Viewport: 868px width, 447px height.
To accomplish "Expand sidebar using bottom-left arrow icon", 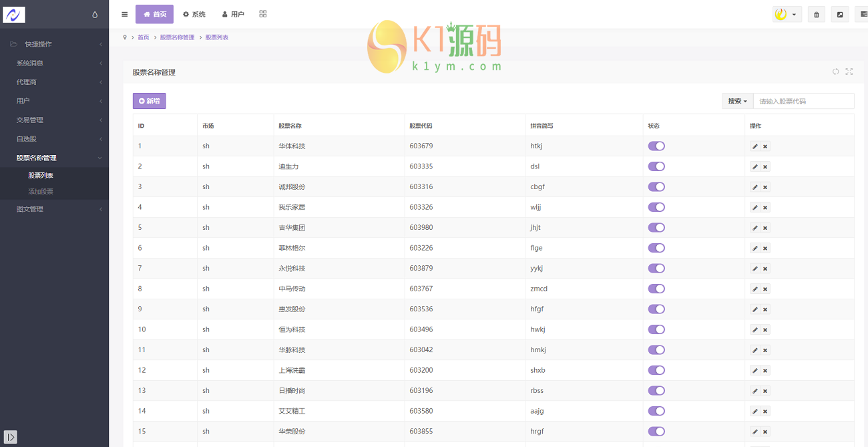I will 10,437.
